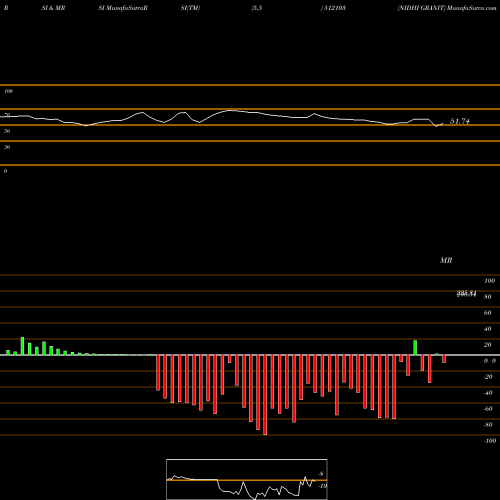Click the longest red bar in MR histogram
Screen dimensions: 500x500
pos(265,395)
